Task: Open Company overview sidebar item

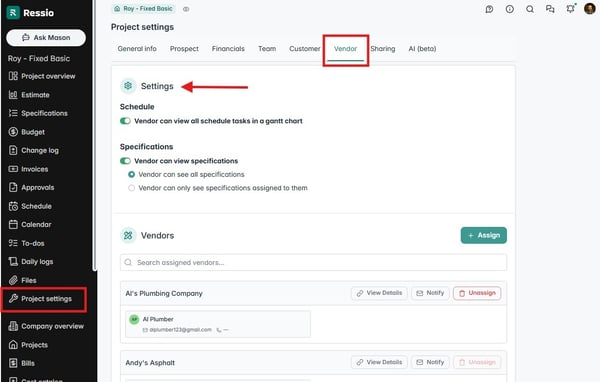Action: [x=46, y=326]
